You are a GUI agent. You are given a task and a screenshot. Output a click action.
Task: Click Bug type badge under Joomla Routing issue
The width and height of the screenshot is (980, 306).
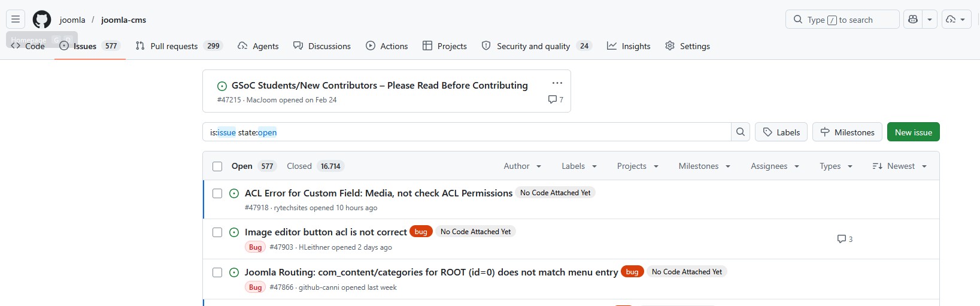coord(255,287)
